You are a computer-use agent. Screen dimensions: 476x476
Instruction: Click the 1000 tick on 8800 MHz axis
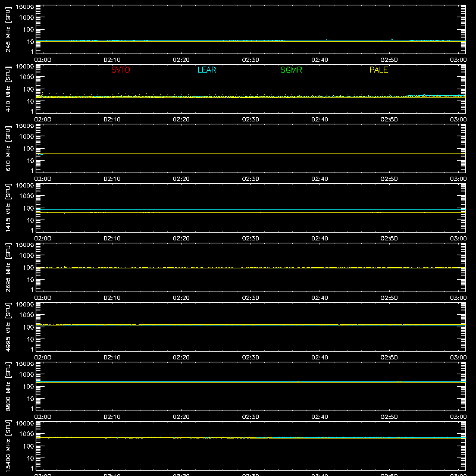27,374
